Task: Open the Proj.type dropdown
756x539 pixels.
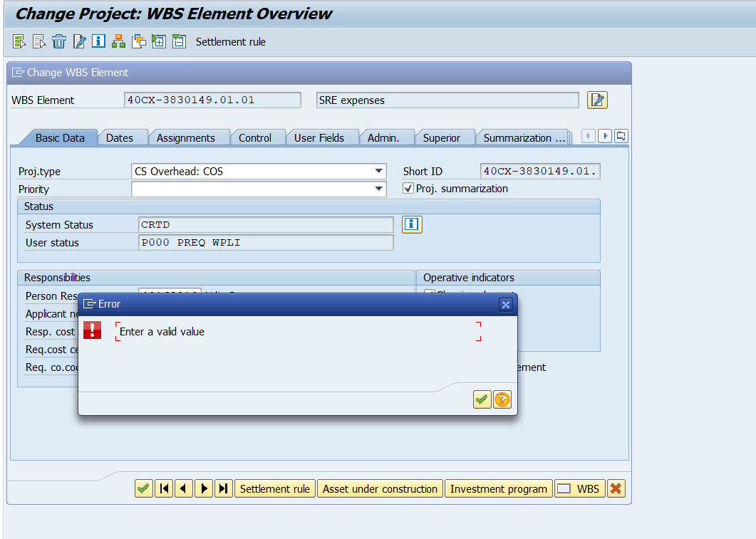Action: pyautogui.click(x=378, y=171)
